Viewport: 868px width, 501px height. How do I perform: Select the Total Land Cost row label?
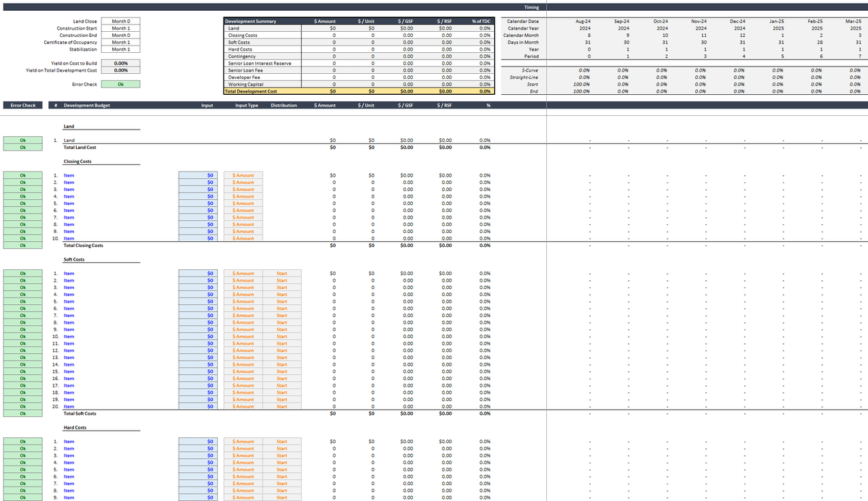80,148
